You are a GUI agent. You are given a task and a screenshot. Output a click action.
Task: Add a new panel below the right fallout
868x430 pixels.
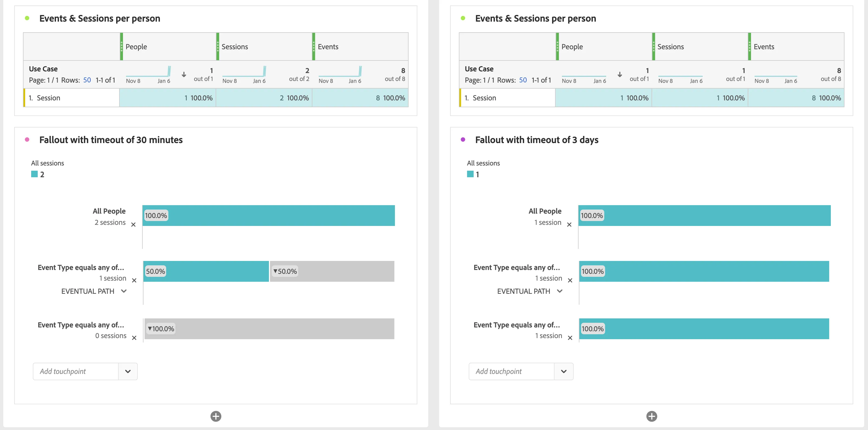pyautogui.click(x=652, y=416)
